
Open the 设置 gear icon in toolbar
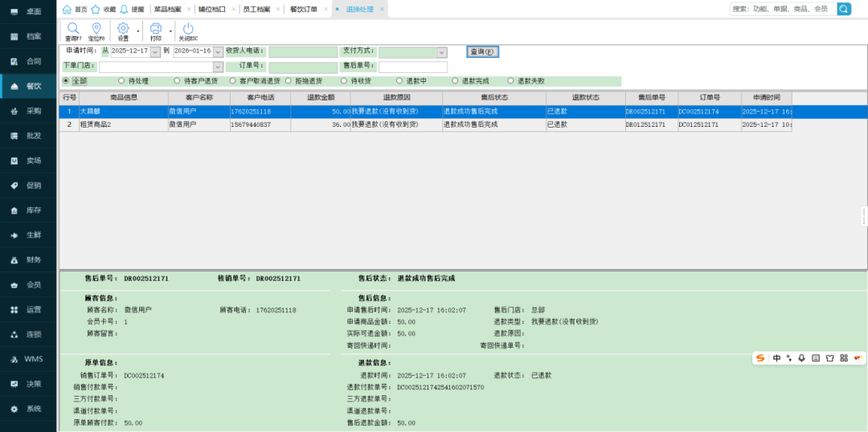coord(123,30)
